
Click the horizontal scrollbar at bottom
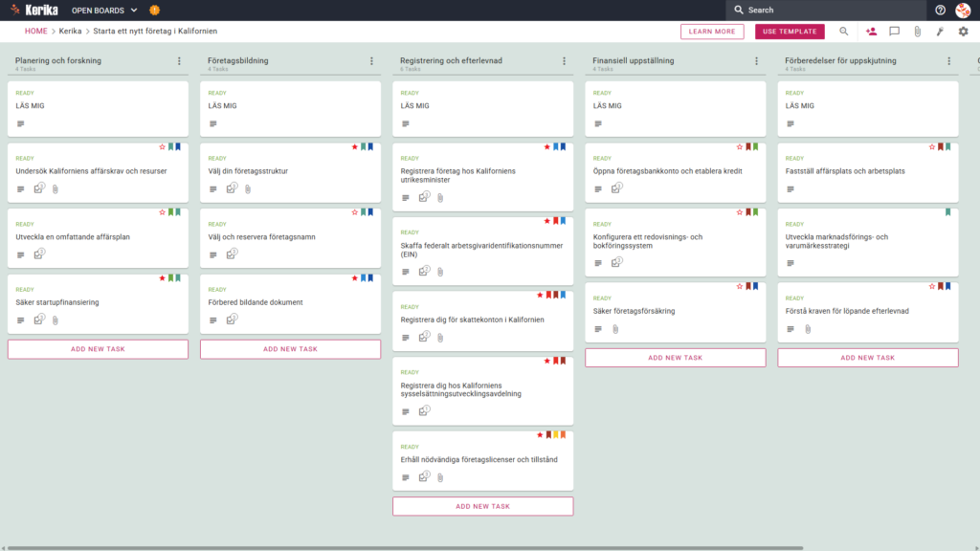pos(405,548)
